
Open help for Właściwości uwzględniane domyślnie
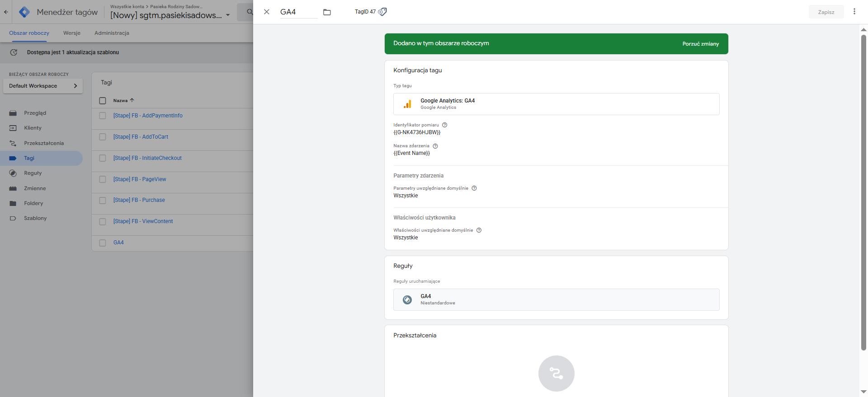[x=479, y=230]
